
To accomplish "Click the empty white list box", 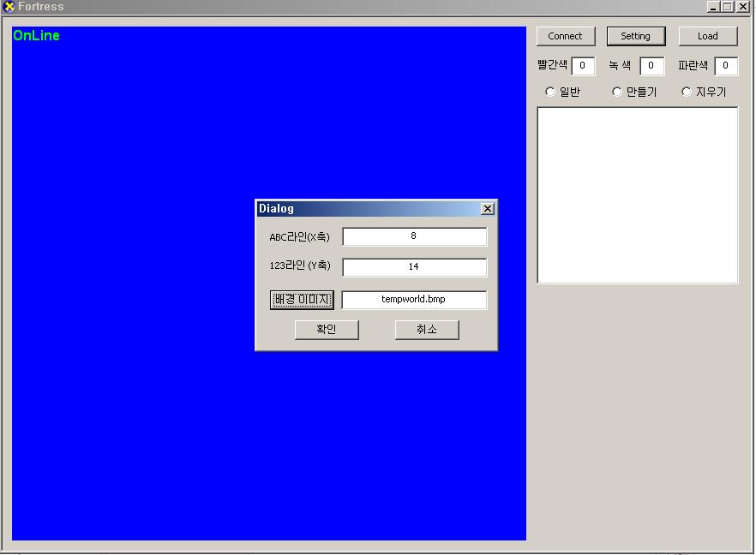I will [x=638, y=195].
